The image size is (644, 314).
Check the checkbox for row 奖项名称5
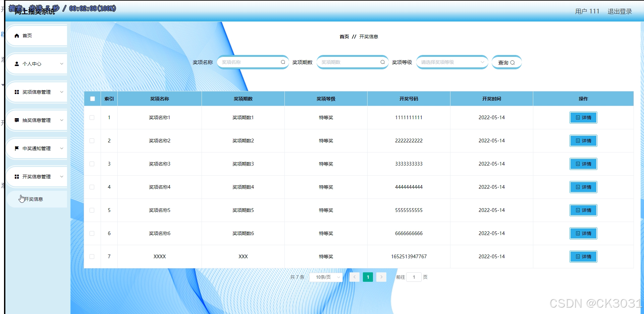coord(92,210)
